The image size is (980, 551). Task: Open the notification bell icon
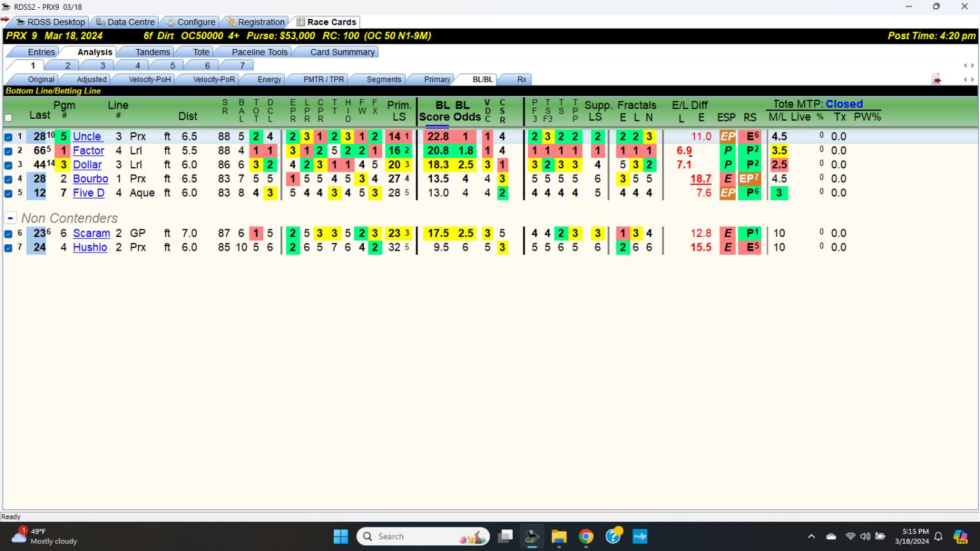[x=938, y=537]
